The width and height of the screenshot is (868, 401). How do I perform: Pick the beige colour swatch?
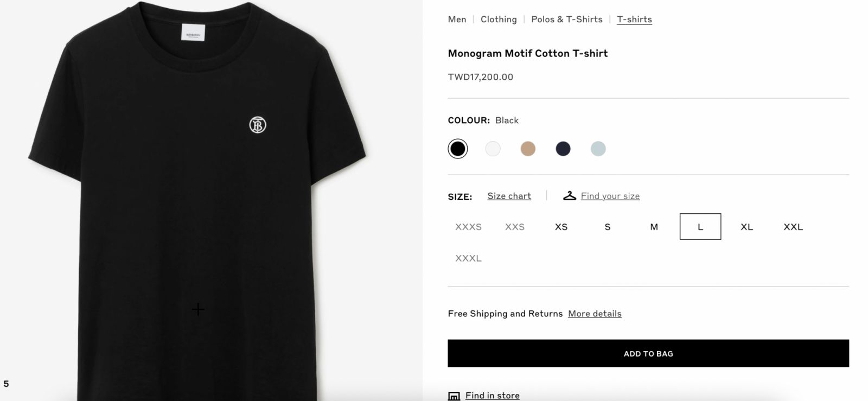pos(528,149)
